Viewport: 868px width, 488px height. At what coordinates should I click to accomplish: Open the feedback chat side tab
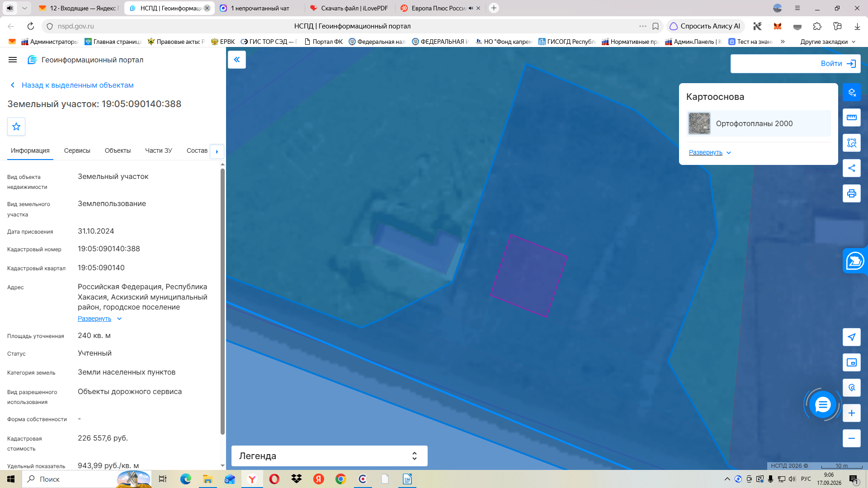coord(855,261)
